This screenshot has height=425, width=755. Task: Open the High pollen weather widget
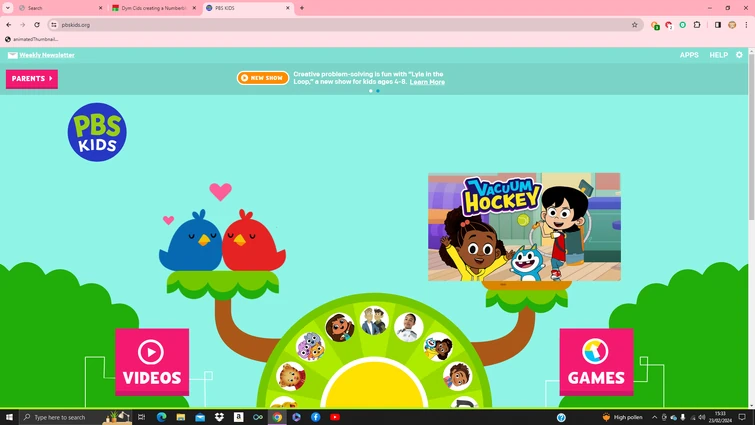(x=622, y=417)
